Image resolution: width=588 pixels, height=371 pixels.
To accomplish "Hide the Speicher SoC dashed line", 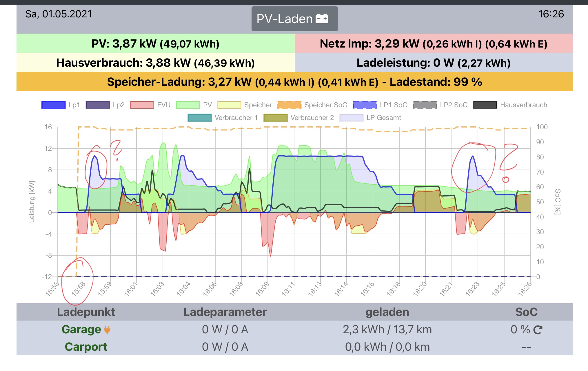I will click(x=289, y=105).
